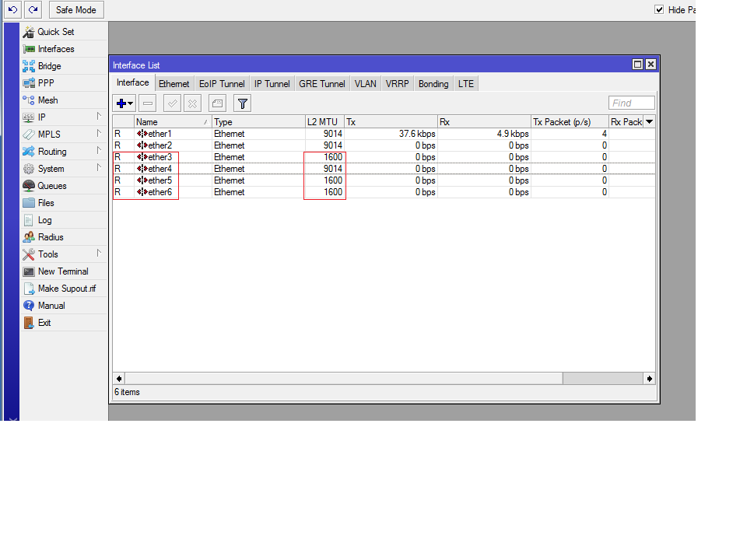Open the Mesh icon in sidebar
Screen dimensions: 747x560
(x=29, y=100)
